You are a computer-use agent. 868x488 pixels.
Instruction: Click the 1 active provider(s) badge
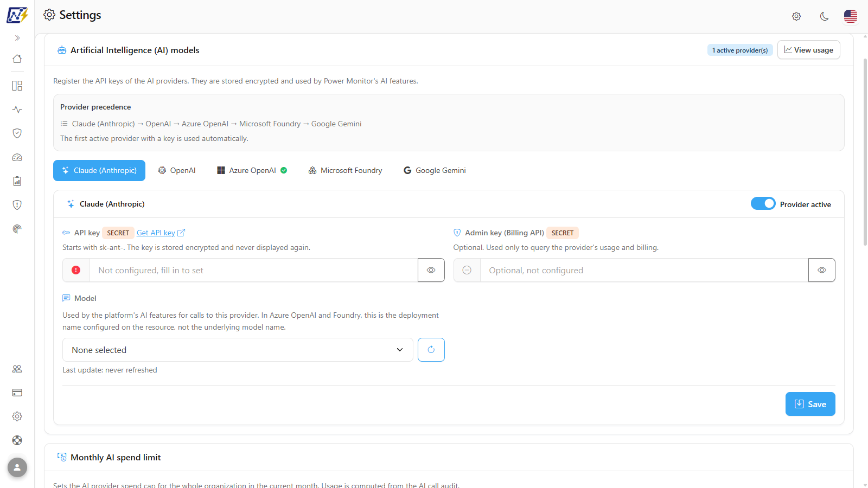pyautogui.click(x=740, y=50)
